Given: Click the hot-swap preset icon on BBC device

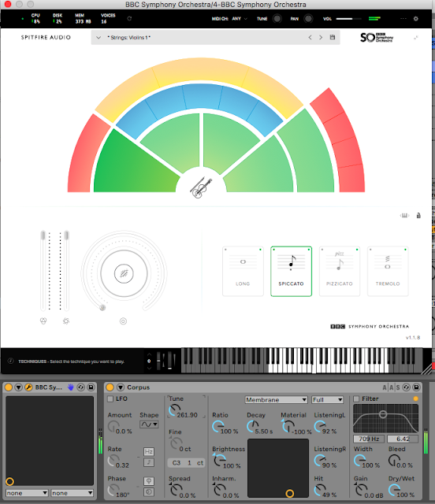Looking at the screenshot, I should pyautogui.click(x=80, y=387).
